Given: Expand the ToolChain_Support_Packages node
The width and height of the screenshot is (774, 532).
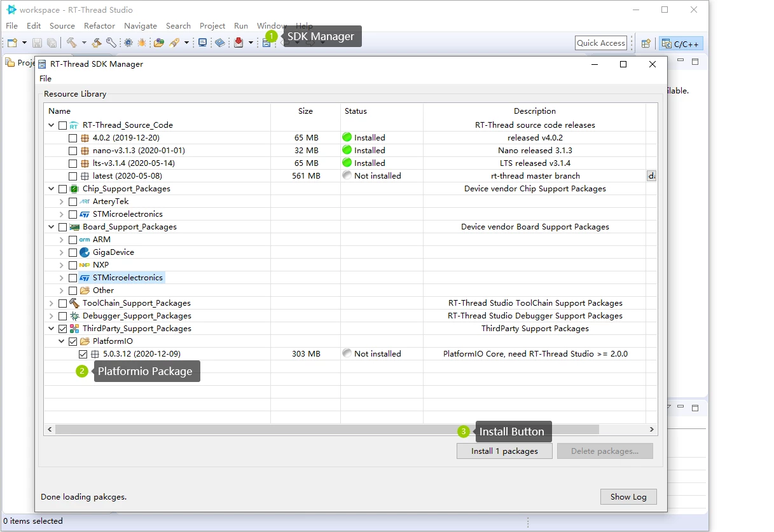Looking at the screenshot, I should (52, 303).
